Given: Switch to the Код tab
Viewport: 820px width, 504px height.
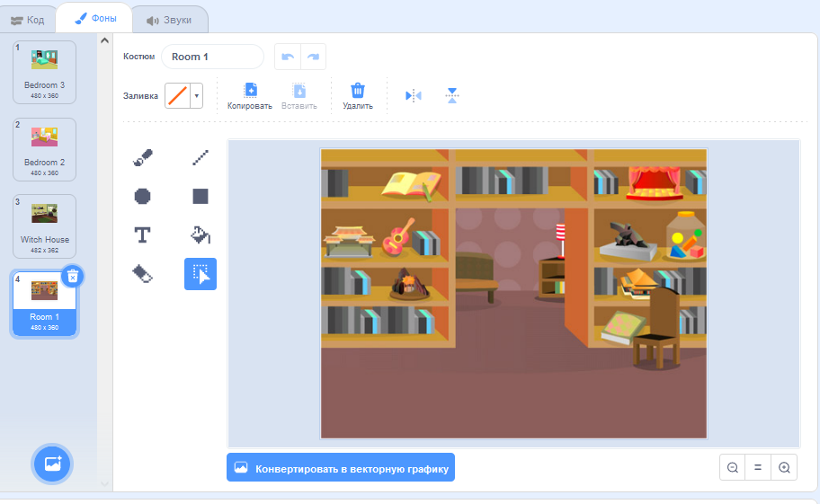Looking at the screenshot, I should coord(28,20).
